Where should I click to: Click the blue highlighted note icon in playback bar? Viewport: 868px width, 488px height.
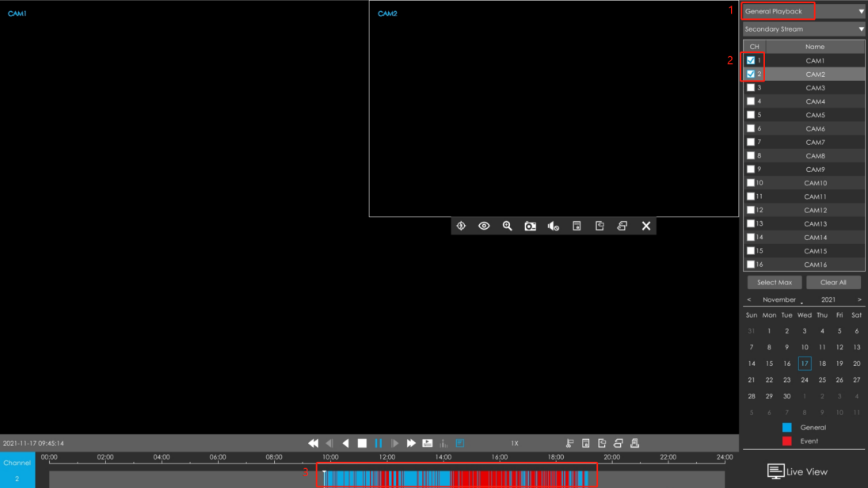pyautogui.click(x=460, y=443)
